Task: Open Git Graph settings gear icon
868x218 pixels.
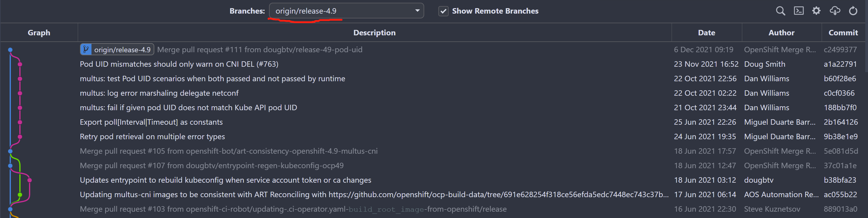Action: pos(816,11)
